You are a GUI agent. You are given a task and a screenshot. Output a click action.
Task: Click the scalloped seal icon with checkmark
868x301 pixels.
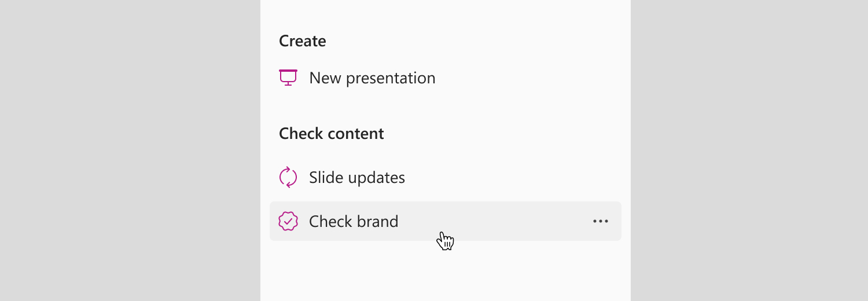[288, 221]
